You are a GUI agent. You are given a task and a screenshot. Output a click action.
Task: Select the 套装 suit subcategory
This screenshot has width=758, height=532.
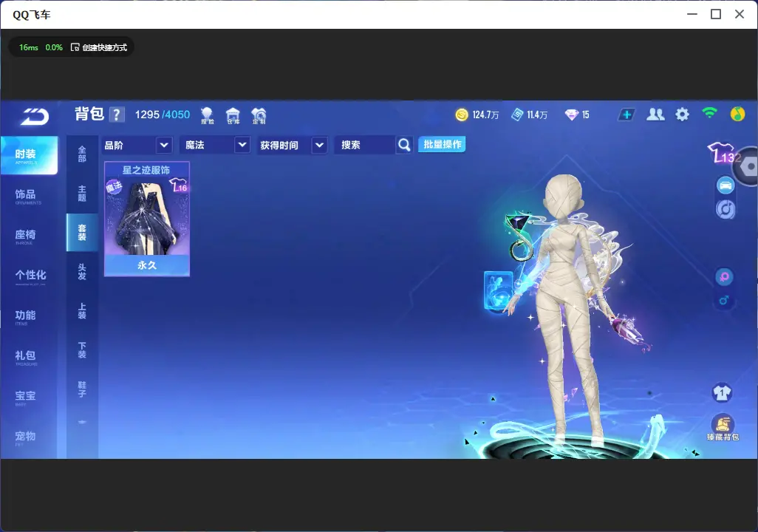click(82, 233)
